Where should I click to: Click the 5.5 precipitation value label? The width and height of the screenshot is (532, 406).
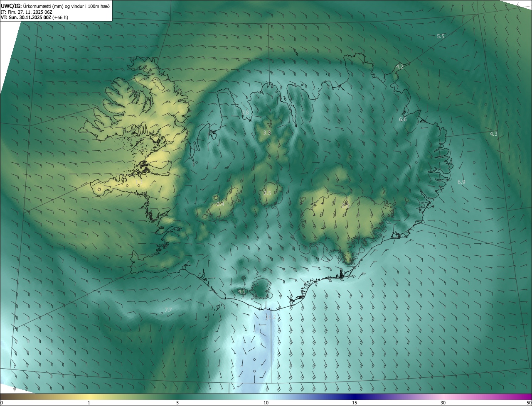point(441,37)
